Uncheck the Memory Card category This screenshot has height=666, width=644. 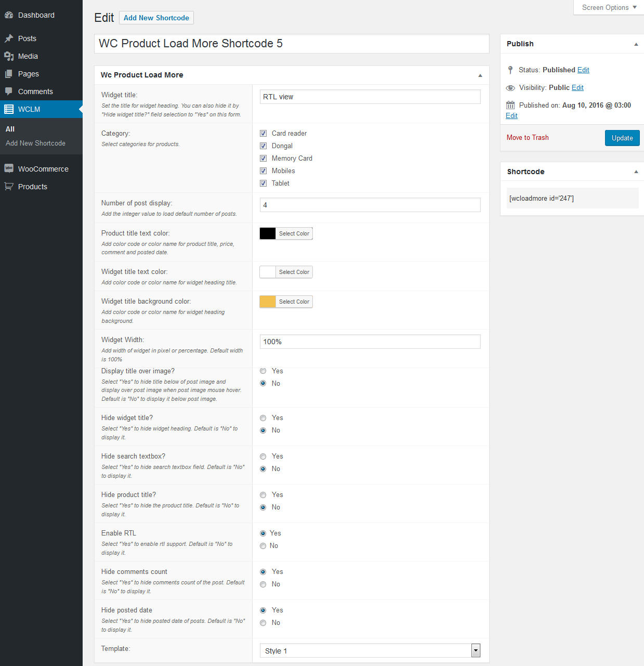coord(263,158)
